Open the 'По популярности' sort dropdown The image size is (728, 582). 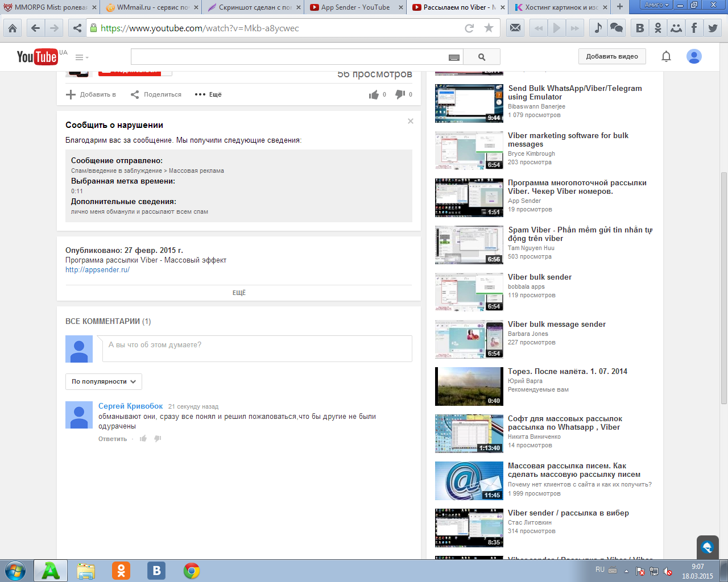tap(104, 381)
